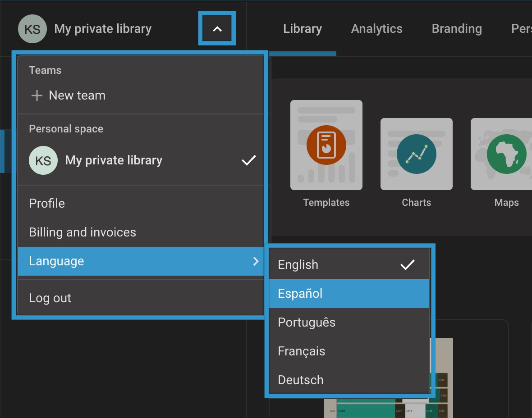The image size is (532, 418).
Task: Collapse the account menu with the chevron up
Action: 217,29
